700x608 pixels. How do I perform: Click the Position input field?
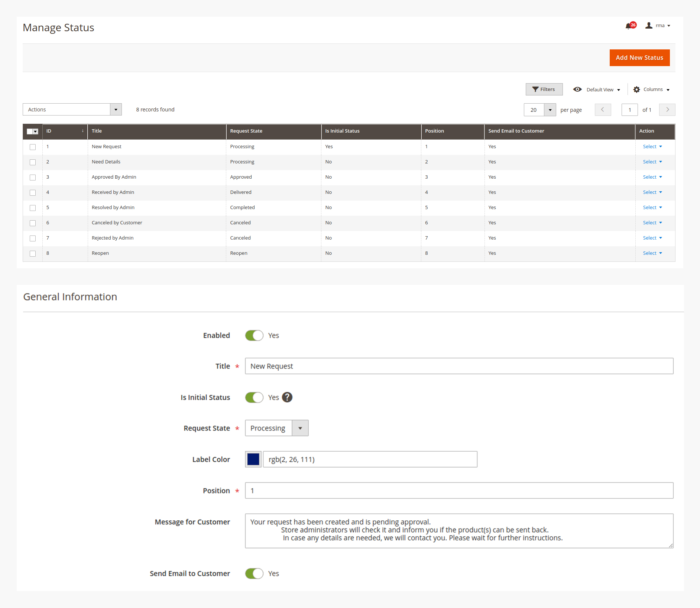(x=459, y=491)
